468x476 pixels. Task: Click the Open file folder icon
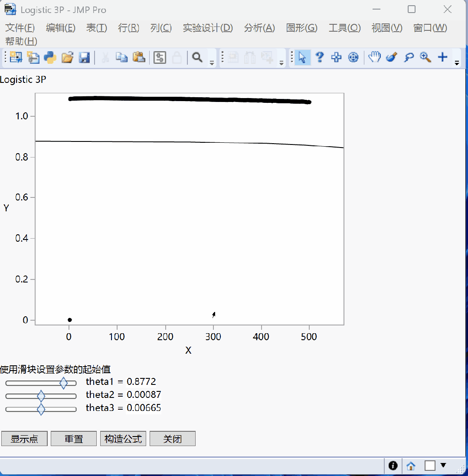tap(67, 57)
